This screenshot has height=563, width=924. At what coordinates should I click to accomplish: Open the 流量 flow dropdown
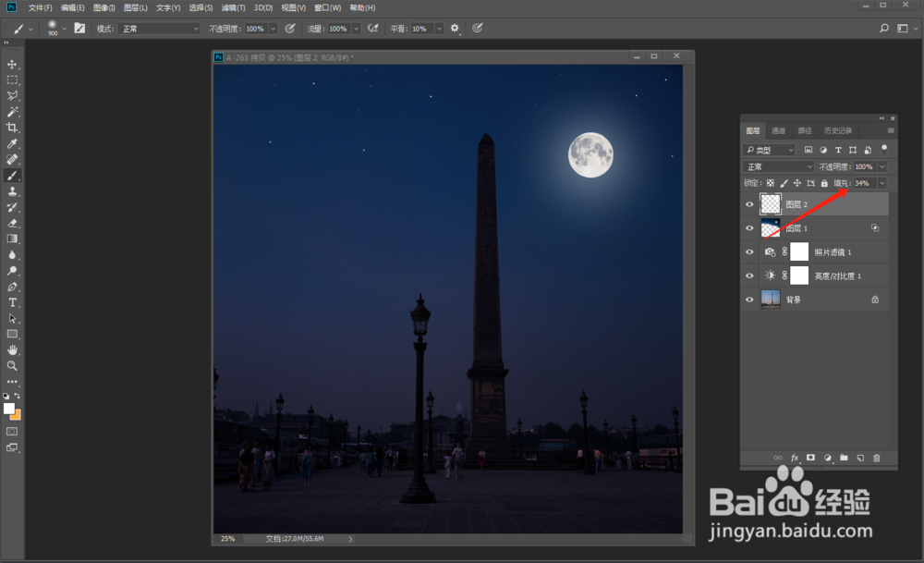pyautogui.click(x=356, y=29)
